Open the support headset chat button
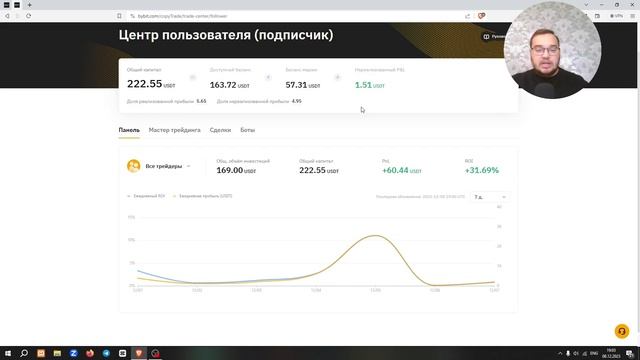Viewport: 640px width, 360px height. point(622,331)
